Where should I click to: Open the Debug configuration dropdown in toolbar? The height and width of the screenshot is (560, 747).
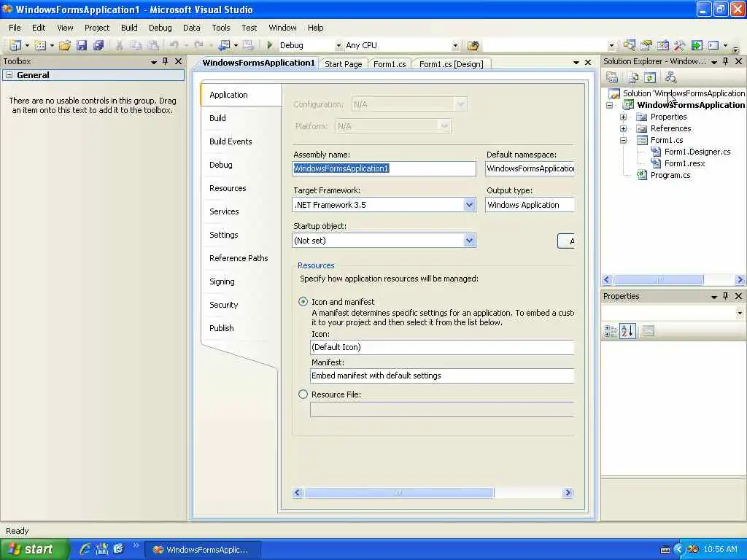(x=338, y=46)
